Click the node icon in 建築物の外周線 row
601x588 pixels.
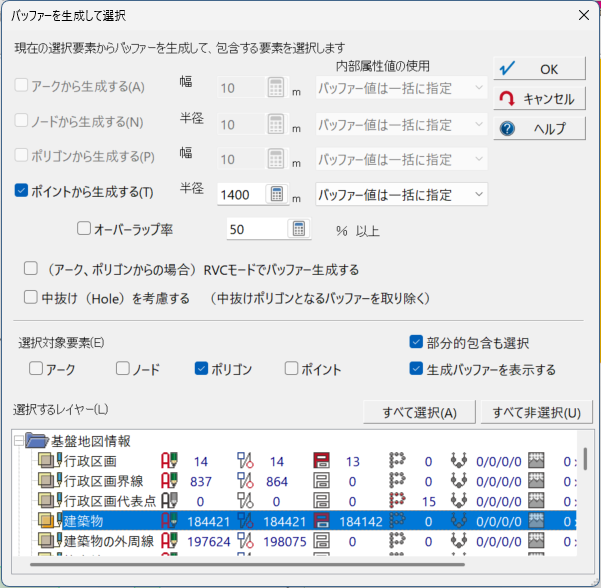(x=245, y=541)
